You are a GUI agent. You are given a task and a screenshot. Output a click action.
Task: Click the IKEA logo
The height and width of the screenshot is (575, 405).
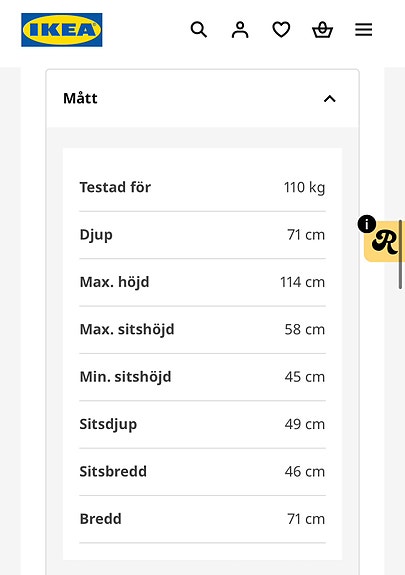point(62,30)
